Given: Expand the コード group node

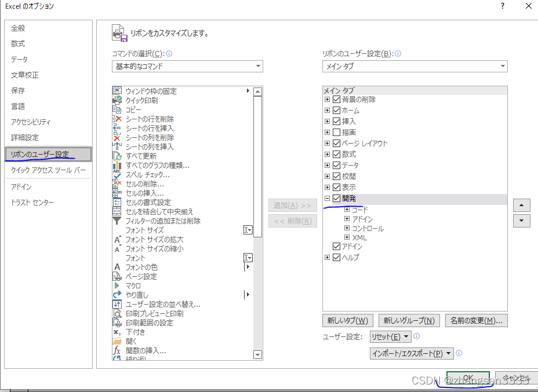Looking at the screenshot, I should click(347, 210).
